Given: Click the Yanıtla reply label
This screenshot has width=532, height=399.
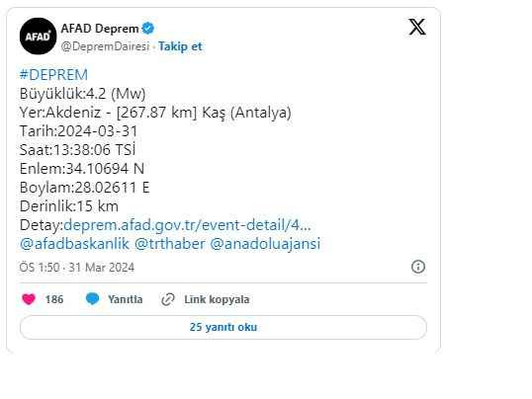Looking at the screenshot, I should click(x=126, y=299).
